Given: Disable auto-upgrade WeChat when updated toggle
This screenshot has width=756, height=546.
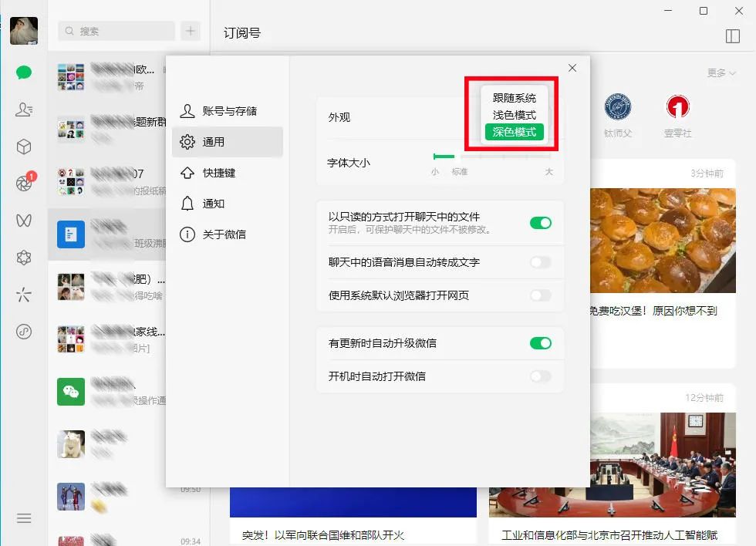Looking at the screenshot, I should click(x=541, y=343).
